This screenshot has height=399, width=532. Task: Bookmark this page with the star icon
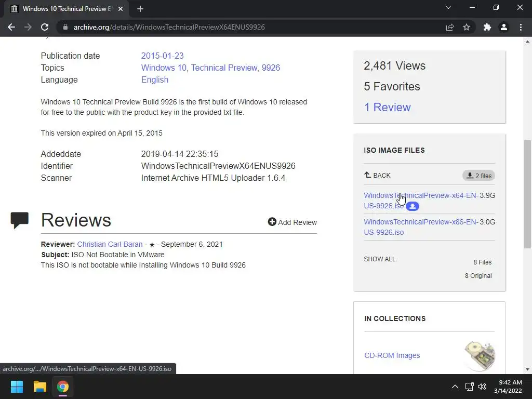(467, 27)
